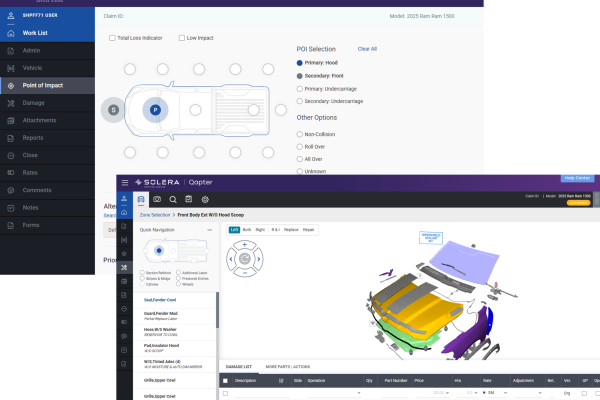Check the Low Impact checkbox
The height and width of the screenshot is (400, 600).
point(181,38)
